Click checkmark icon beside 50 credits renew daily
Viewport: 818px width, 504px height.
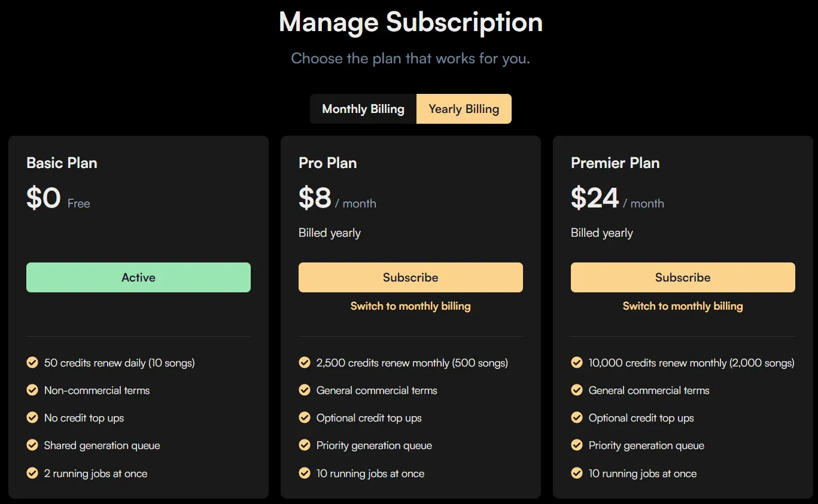pyautogui.click(x=32, y=362)
